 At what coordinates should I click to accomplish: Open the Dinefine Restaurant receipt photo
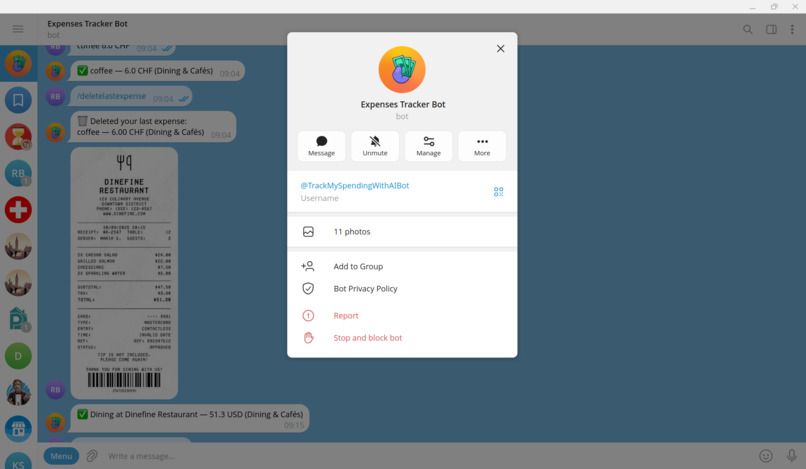click(124, 273)
